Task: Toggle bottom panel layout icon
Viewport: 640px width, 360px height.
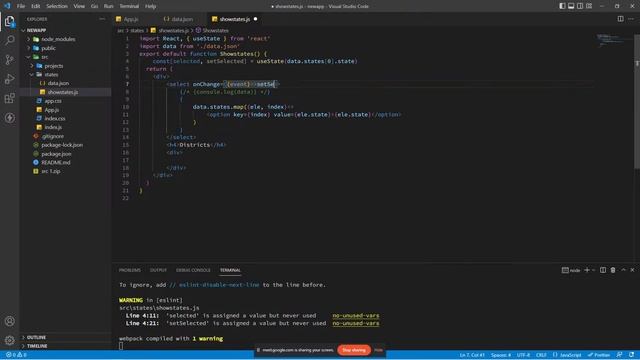Action: click(x=571, y=6)
